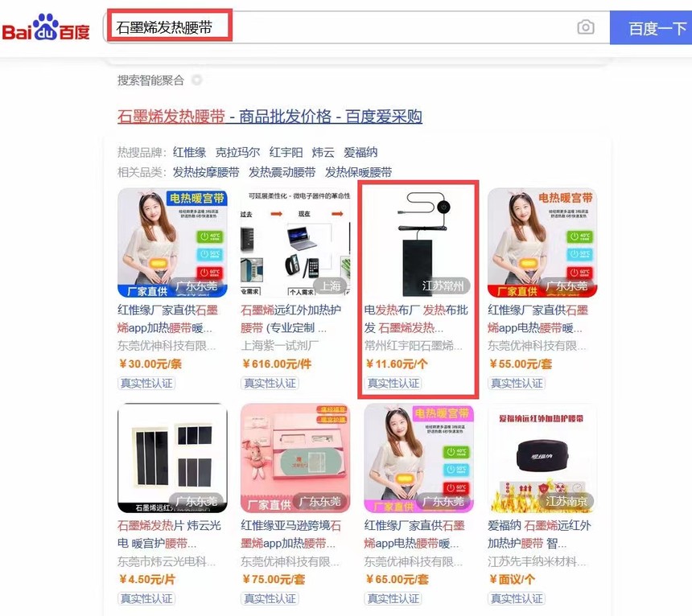The image size is (692, 616).
Task: Click the camera image search icon
Action: 585,27
